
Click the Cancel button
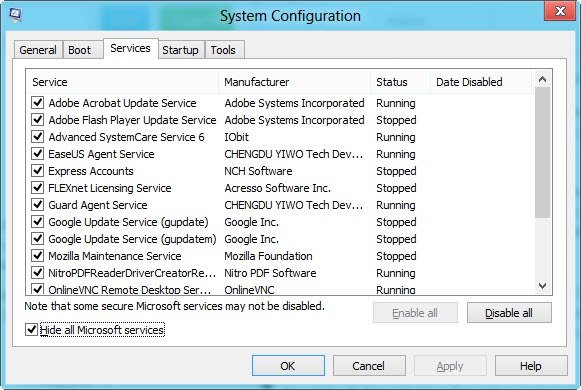369,366
